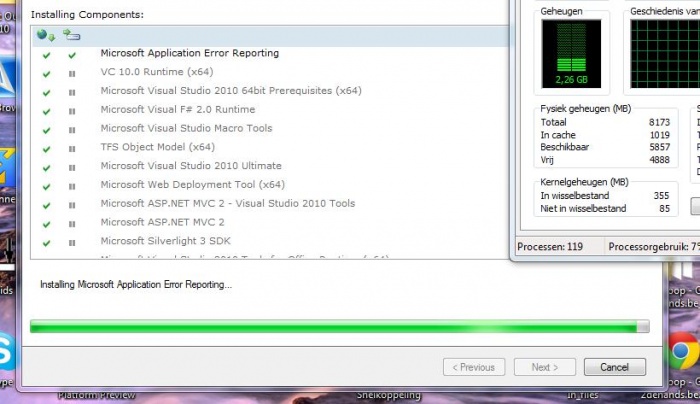700x404 pixels.
Task: Select TFS Object Model (x64) row
Action: (271, 147)
